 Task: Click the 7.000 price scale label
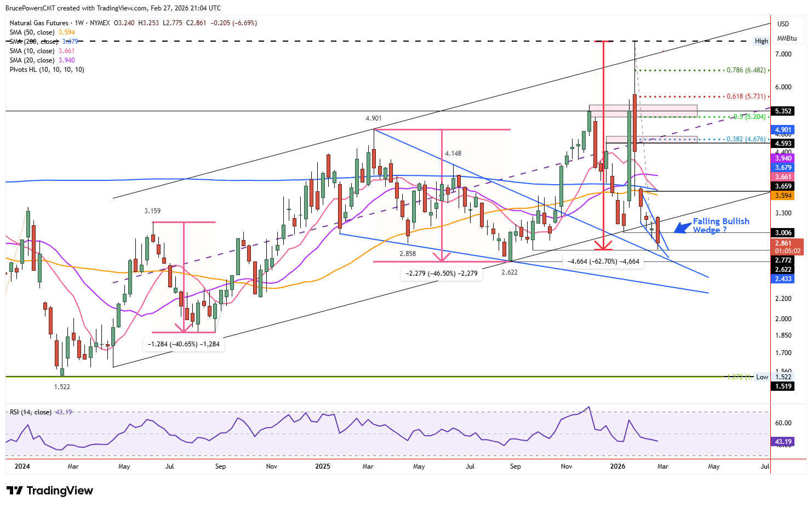tap(784, 54)
